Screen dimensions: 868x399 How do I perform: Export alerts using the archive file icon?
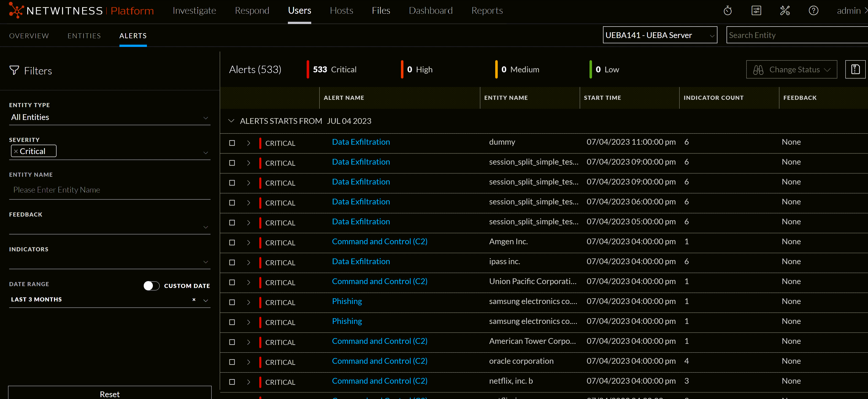point(856,69)
